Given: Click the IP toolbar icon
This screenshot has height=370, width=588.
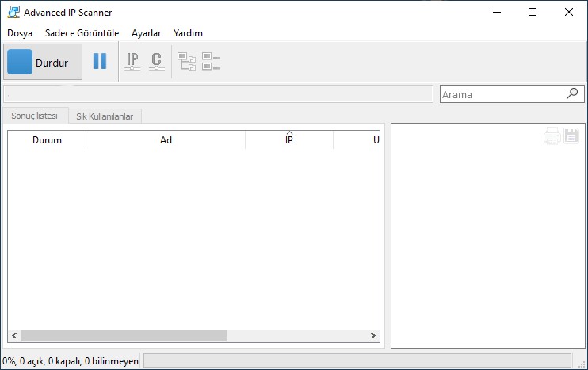Looking at the screenshot, I should click(132, 61).
